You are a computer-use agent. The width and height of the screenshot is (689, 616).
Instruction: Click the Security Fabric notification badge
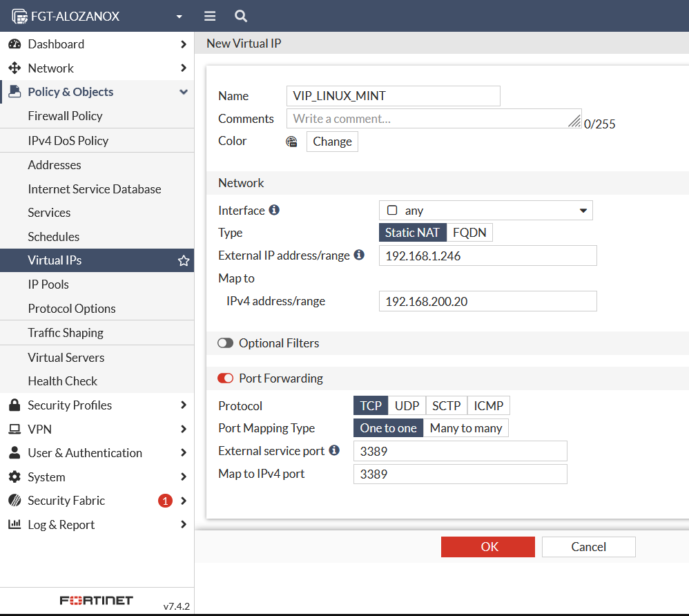click(x=164, y=500)
